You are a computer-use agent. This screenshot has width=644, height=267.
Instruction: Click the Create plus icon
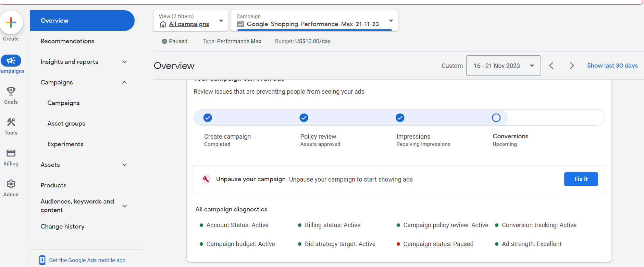pos(11,23)
